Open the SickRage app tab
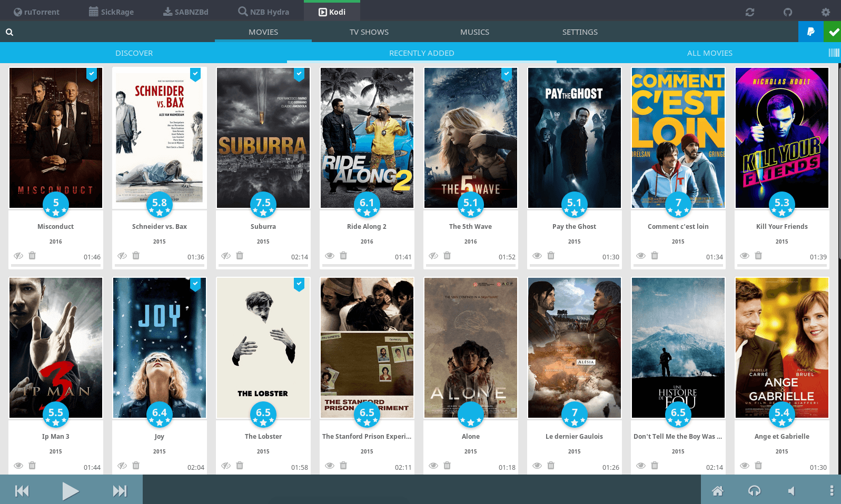Screen dimensions: 841x504 [111, 12]
